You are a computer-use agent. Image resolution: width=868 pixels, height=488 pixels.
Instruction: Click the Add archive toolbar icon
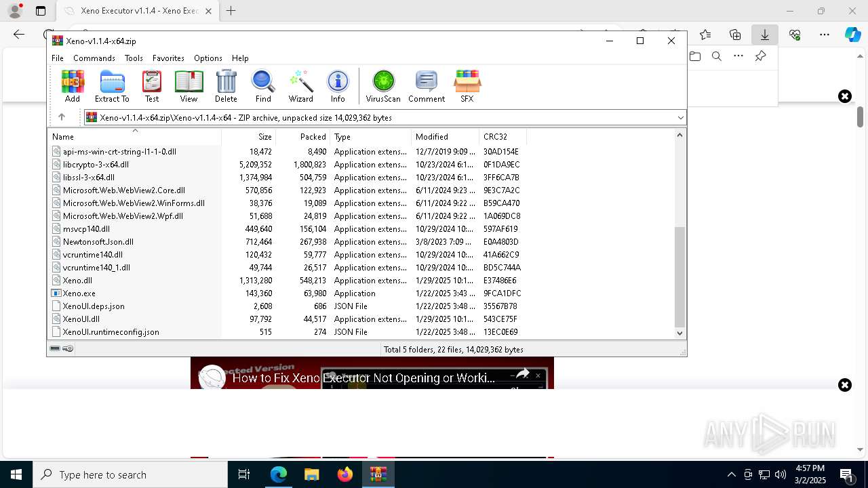tap(73, 86)
